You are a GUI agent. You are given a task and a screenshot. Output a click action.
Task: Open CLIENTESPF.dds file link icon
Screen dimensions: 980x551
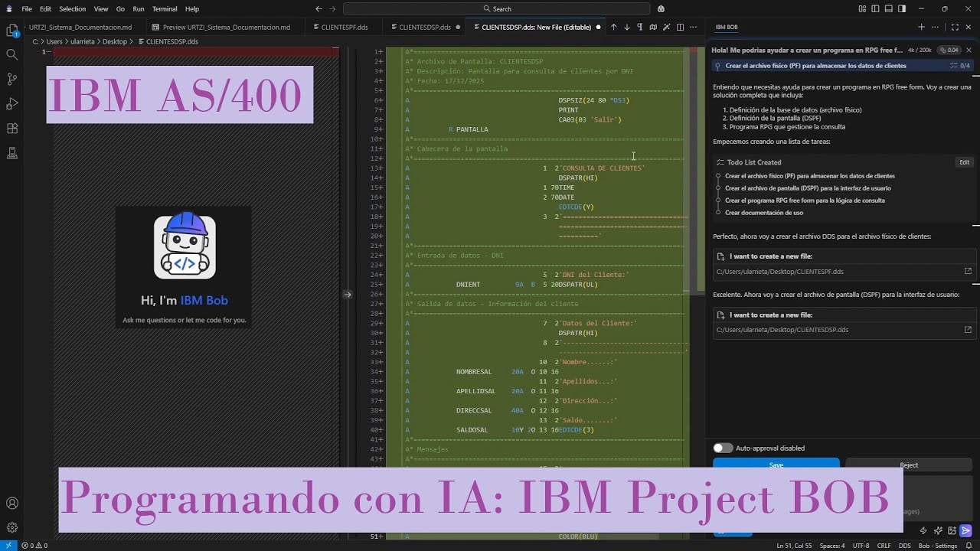tap(968, 271)
